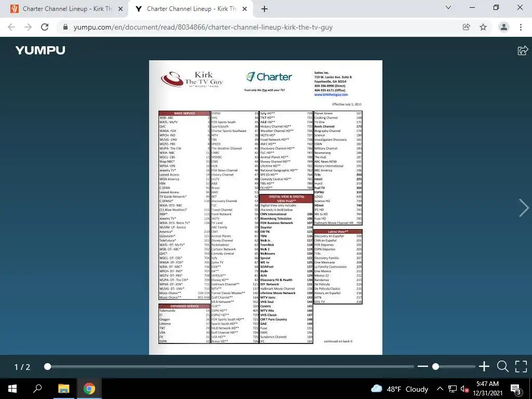Image resolution: width=532 pixels, height=399 pixels.
Task: Click the BASIC SERVICE header
Action: pyautogui.click(x=184, y=113)
